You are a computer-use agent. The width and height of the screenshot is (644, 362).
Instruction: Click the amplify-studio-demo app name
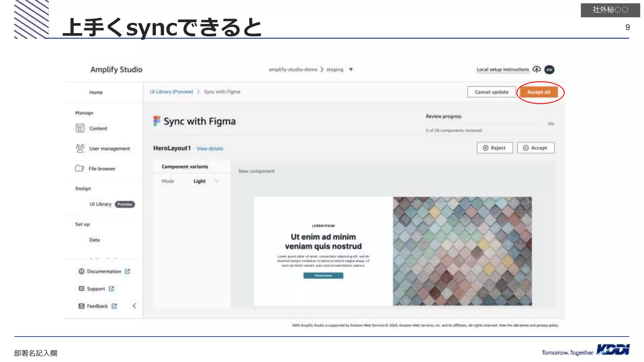(293, 69)
